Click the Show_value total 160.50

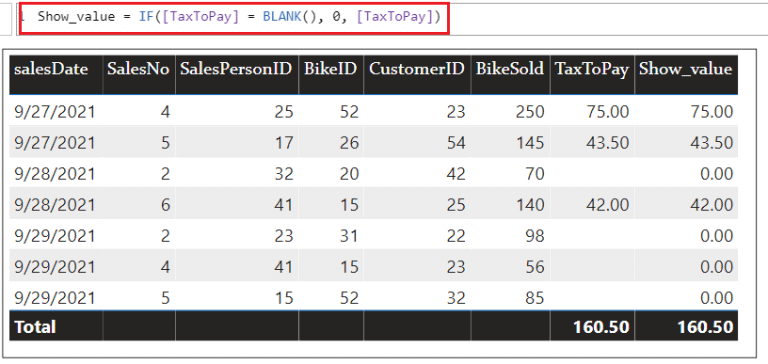coord(705,327)
